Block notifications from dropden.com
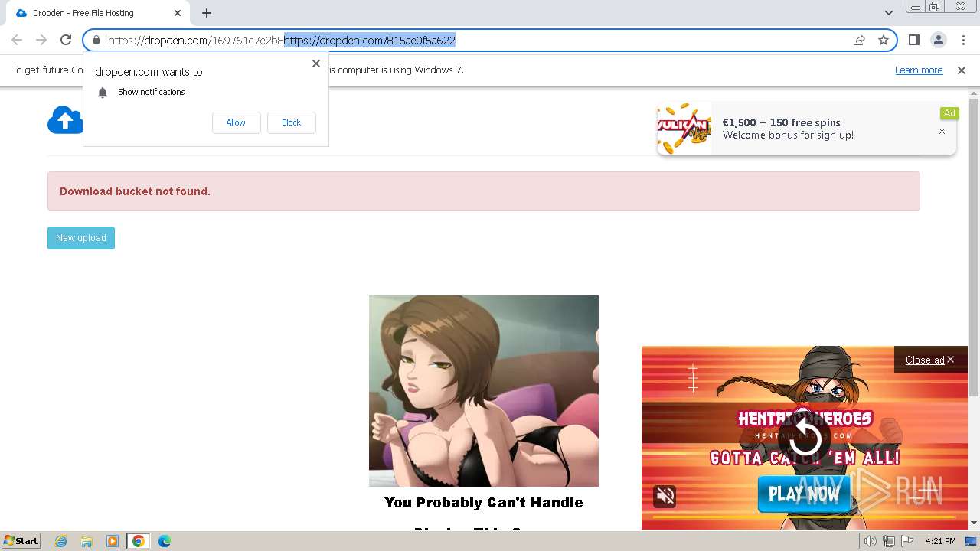The width and height of the screenshot is (980, 551). (x=291, y=122)
